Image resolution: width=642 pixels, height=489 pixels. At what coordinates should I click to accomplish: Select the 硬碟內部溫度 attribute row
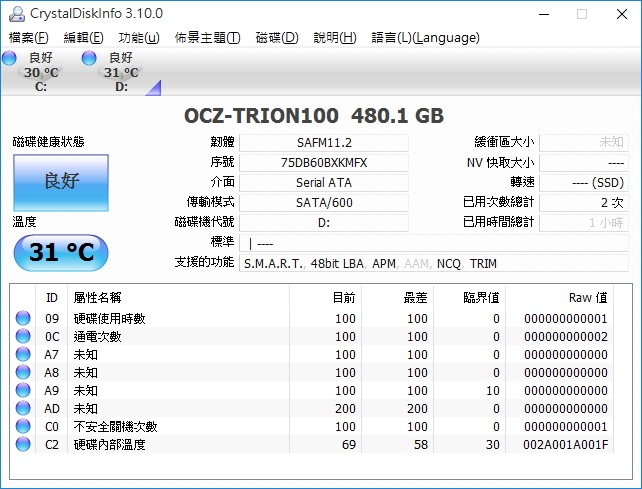(x=312, y=444)
